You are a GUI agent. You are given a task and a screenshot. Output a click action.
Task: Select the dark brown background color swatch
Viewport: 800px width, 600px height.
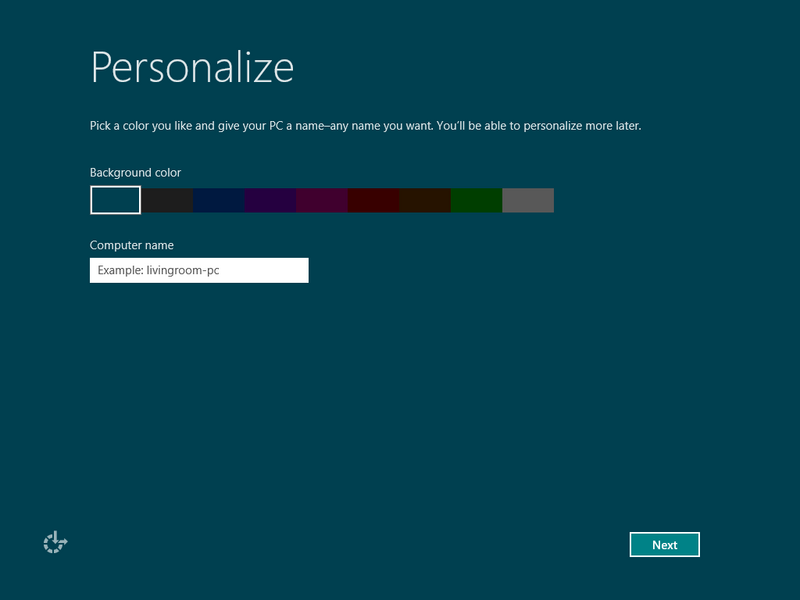pyautogui.click(x=425, y=200)
